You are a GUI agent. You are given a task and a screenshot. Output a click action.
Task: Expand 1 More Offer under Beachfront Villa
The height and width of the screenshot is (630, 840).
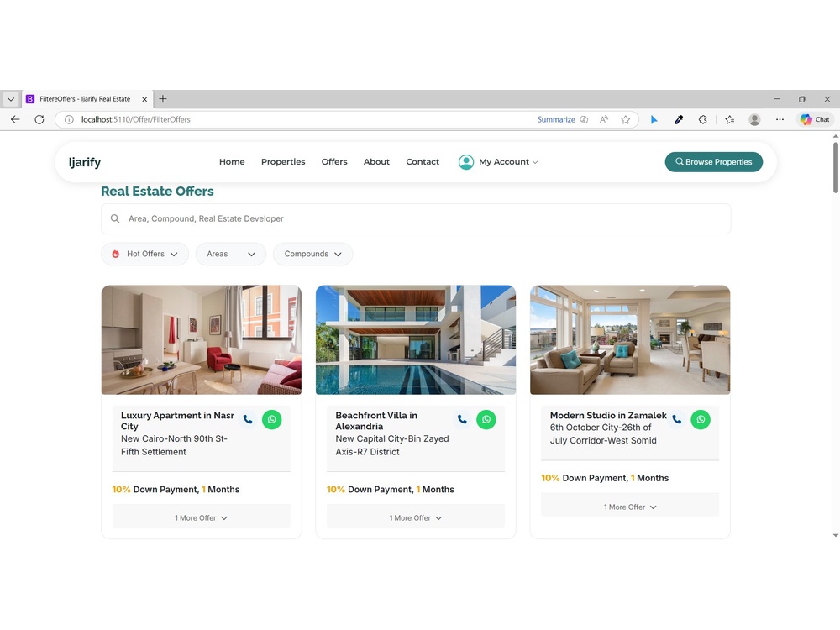coord(416,518)
